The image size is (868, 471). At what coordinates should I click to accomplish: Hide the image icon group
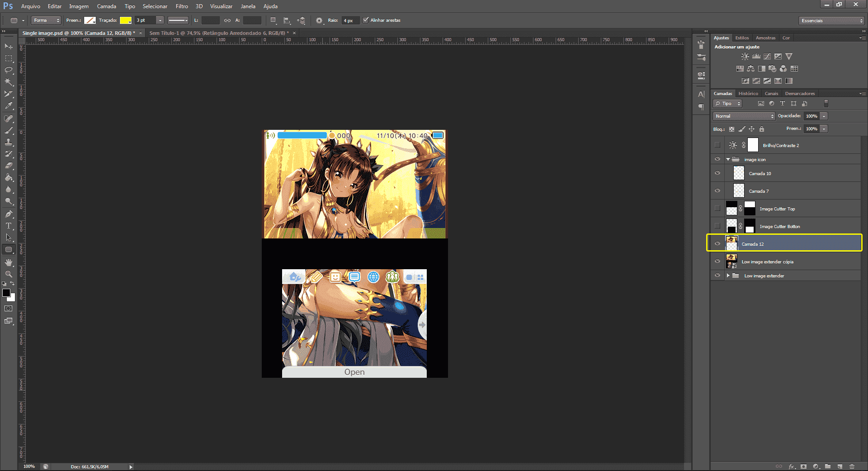[x=717, y=159]
